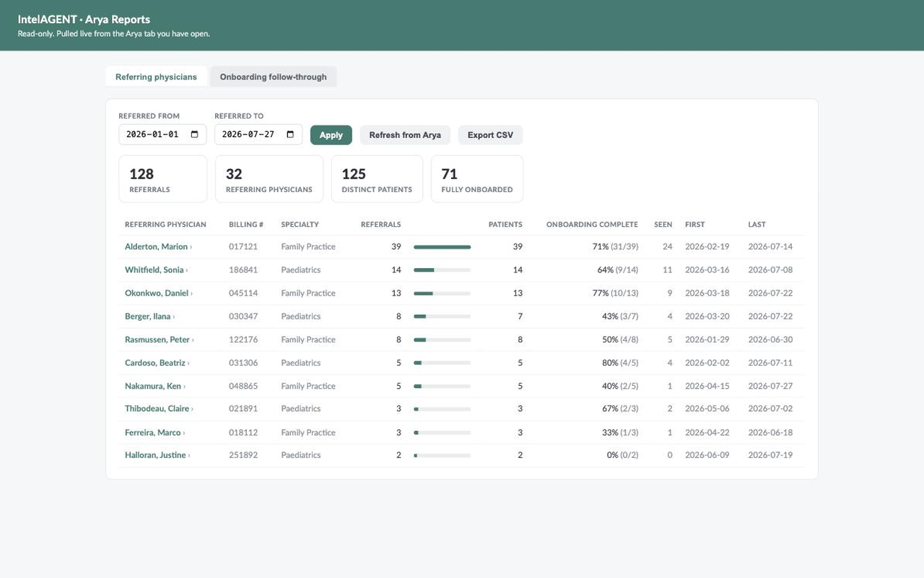Click billing number 045114
Image resolution: width=924 pixels, height=578 pixels.
click(243, 293)
